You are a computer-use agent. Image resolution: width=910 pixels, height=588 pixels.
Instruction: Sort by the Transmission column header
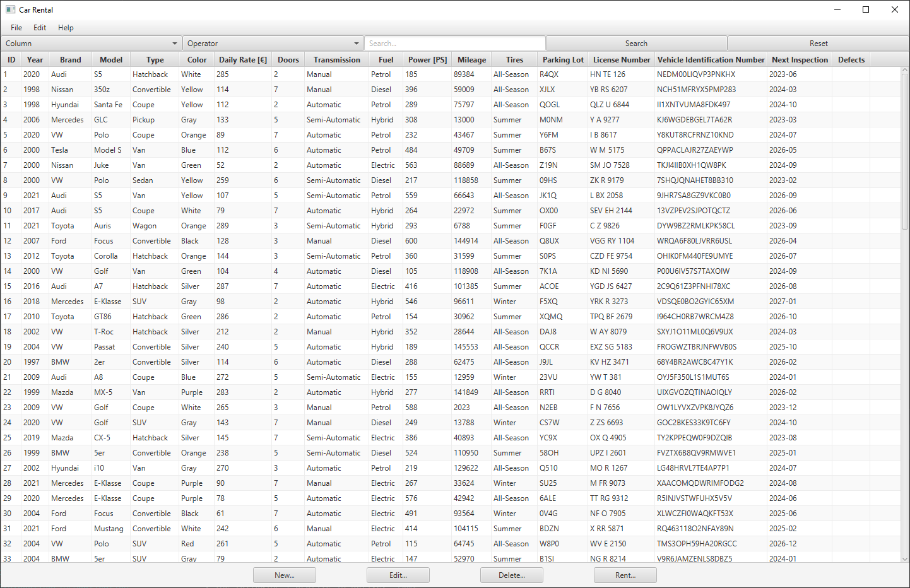337,60
